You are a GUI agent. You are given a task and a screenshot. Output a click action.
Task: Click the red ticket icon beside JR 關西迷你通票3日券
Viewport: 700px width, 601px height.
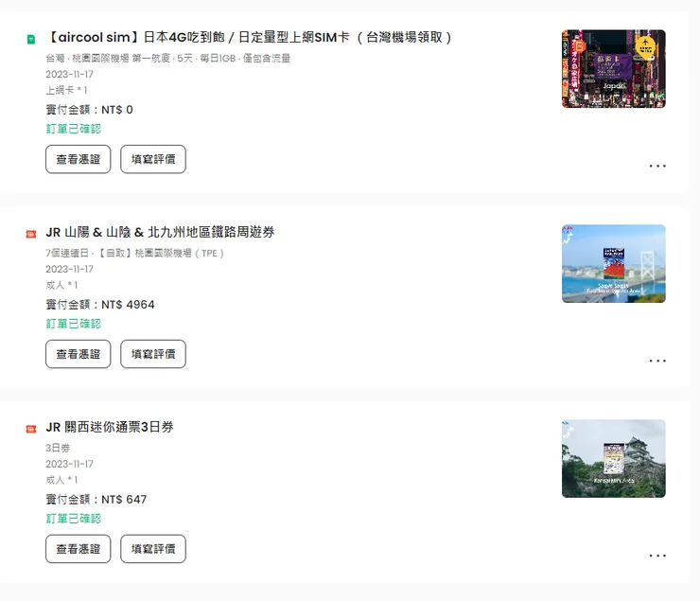[31, 429]
